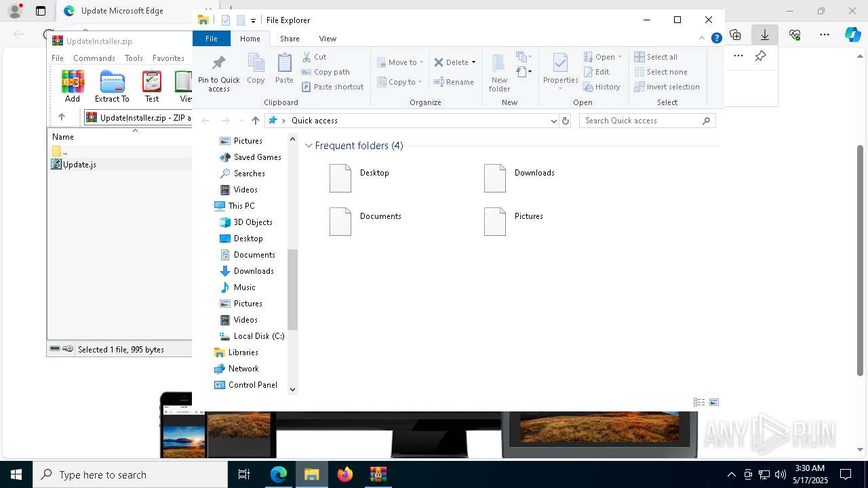This screenshot has width=868, height=488.
Task: Create a New folder from ribbon
Action: [499, 73]
